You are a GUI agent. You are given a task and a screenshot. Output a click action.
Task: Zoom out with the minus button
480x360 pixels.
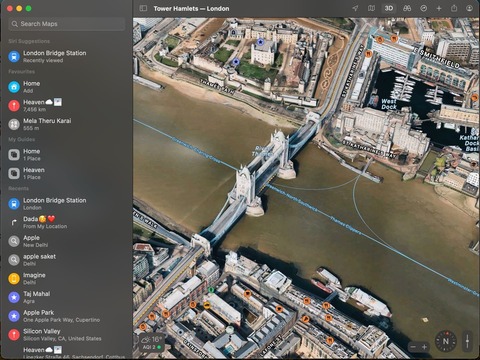pyautogui.click(x=413, y=347)
